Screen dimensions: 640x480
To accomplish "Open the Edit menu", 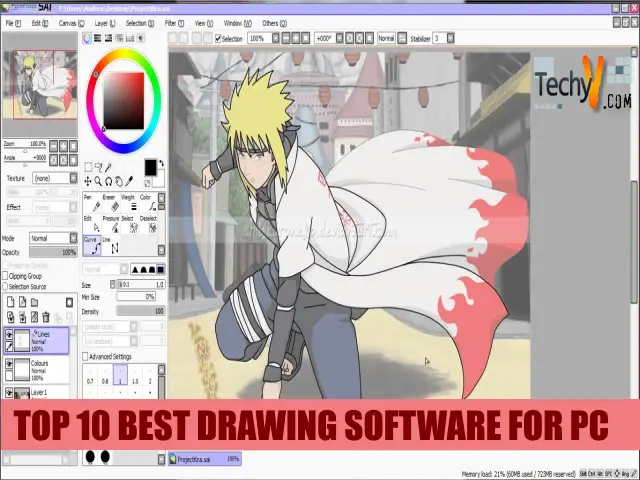I will coord(40,23).
